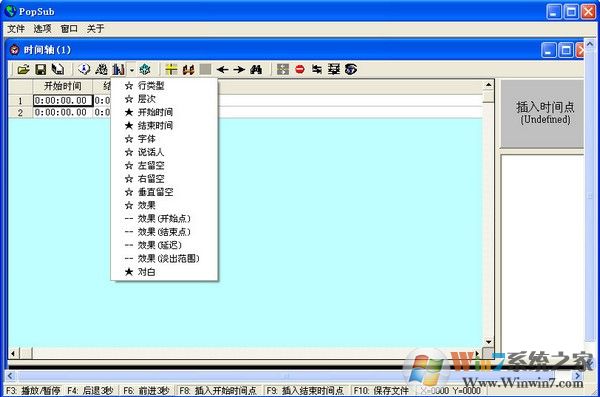The width and height of the screenshot is (600, 397).
Task: Click the grid's vertical scrollbar up arrow
Action: click(489, 85)
